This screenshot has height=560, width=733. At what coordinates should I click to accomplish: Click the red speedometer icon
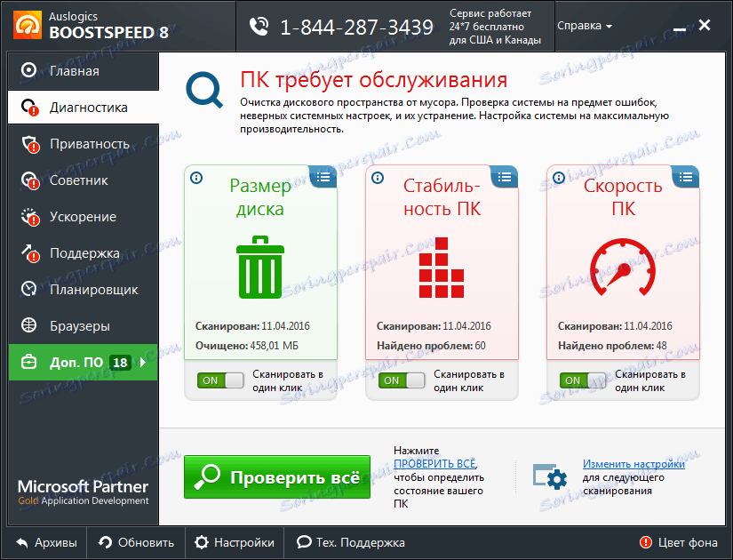(x=623, y=268)
